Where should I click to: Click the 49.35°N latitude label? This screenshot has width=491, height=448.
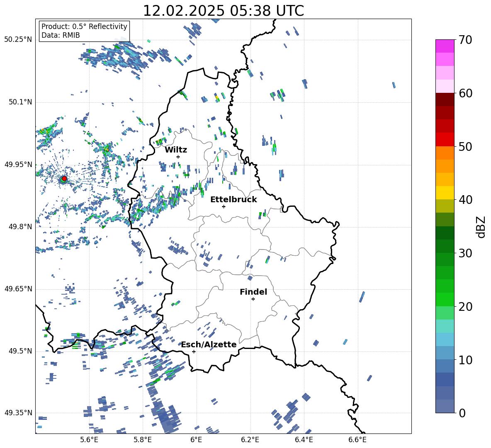[18, 413]
